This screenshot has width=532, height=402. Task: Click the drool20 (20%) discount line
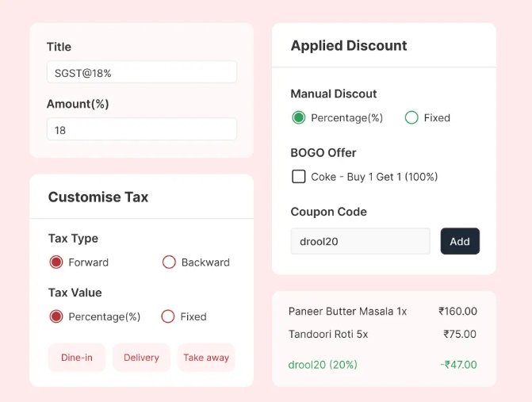(323, 365)
